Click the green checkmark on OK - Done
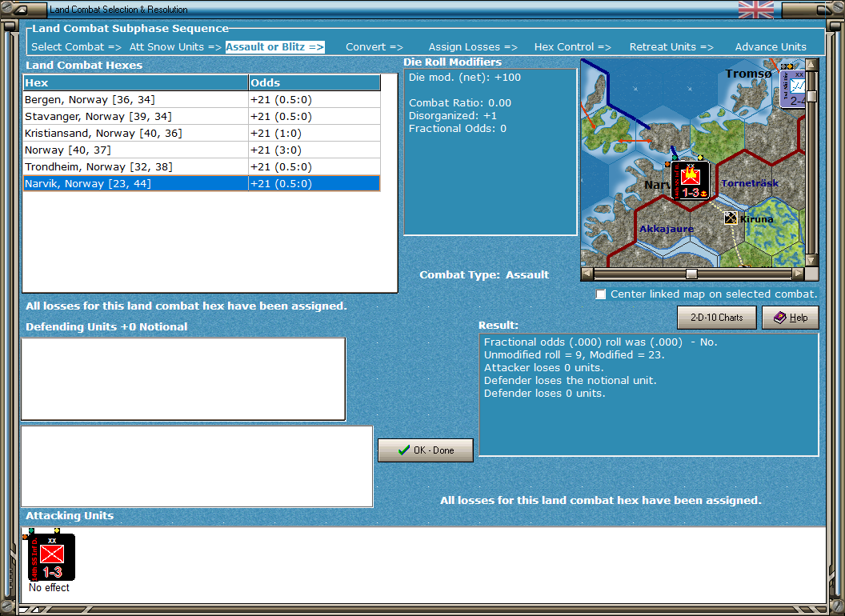The height and width of the screenshot is (616, 845). coord(403,450)
